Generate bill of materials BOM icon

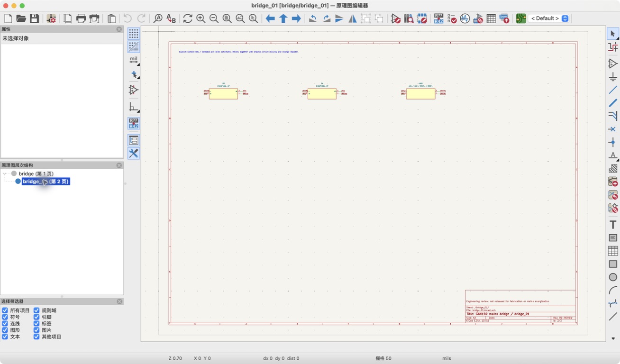point(504,18)
